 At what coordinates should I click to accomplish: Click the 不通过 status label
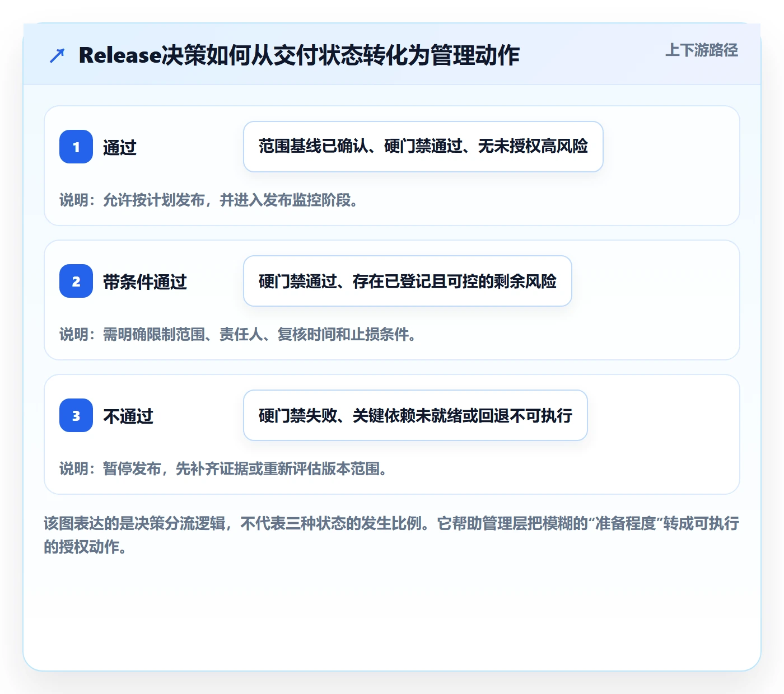[x=128, y=416]
